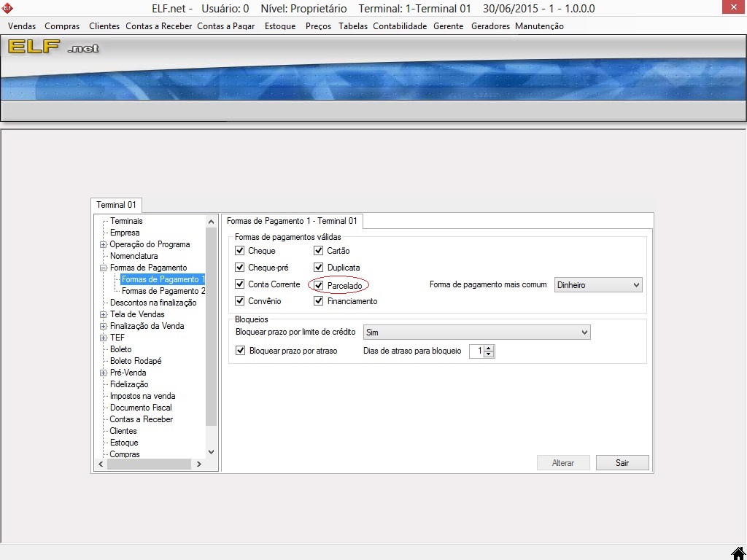Open Forma de pagamento mais comum dropdown
The width and height of the screenshot is (747, 560).
[x=635, y=285]
